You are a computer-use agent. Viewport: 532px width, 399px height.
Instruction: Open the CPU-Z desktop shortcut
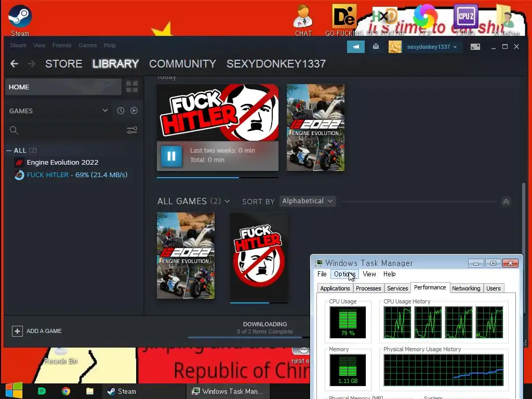(465, 20)
